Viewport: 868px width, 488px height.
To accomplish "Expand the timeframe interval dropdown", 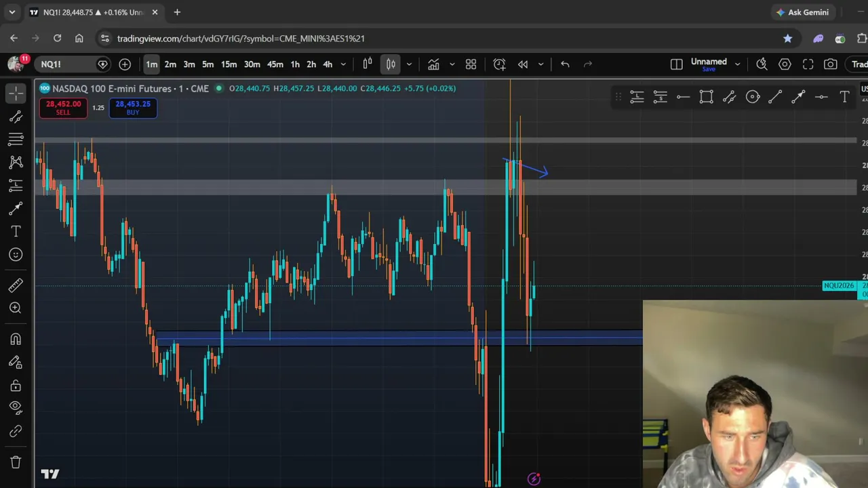I will click(343, 64).
